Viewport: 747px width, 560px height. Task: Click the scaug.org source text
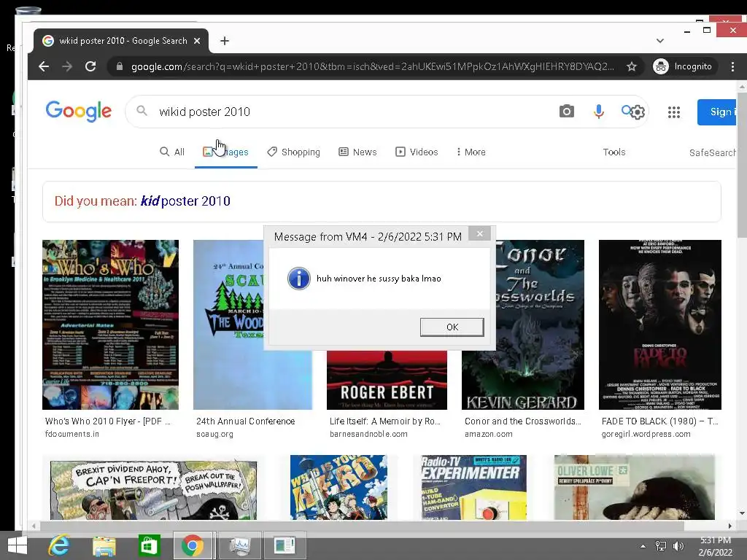coord(215,435)
